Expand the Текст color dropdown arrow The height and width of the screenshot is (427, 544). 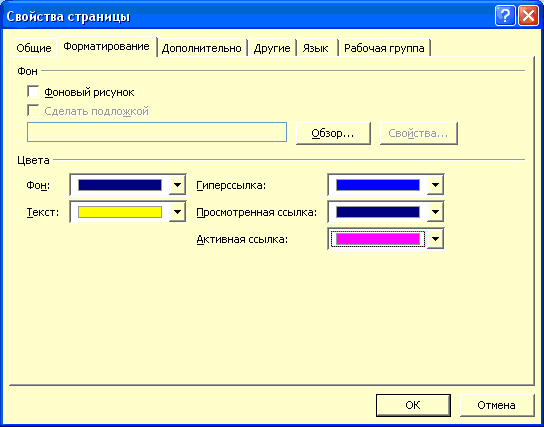(x=177, y=212)
